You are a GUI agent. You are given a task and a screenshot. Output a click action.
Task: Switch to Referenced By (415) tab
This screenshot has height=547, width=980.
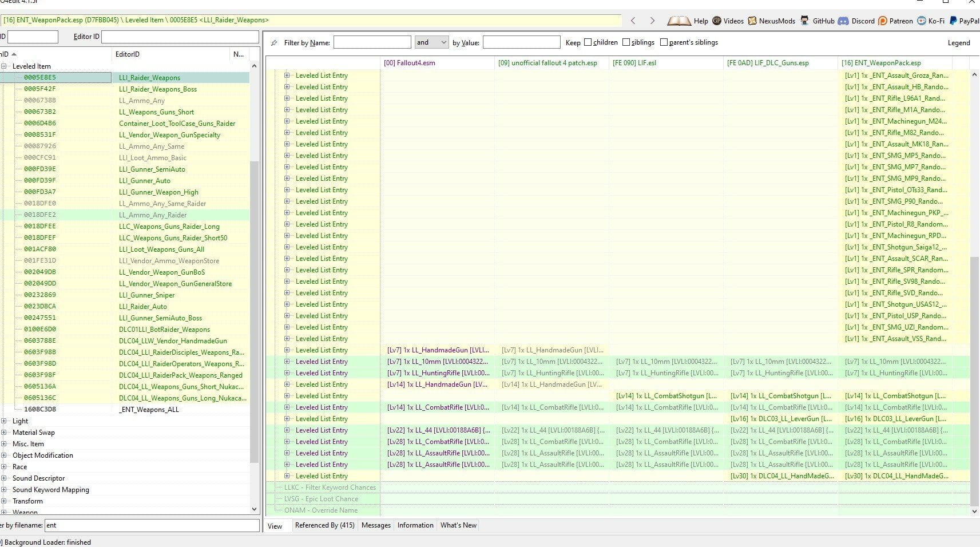tap(325, 525)
